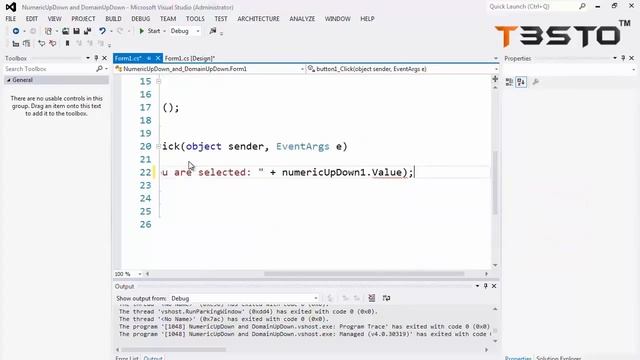
Task: Collapse the code block at line 15
Action: [158, 82]
